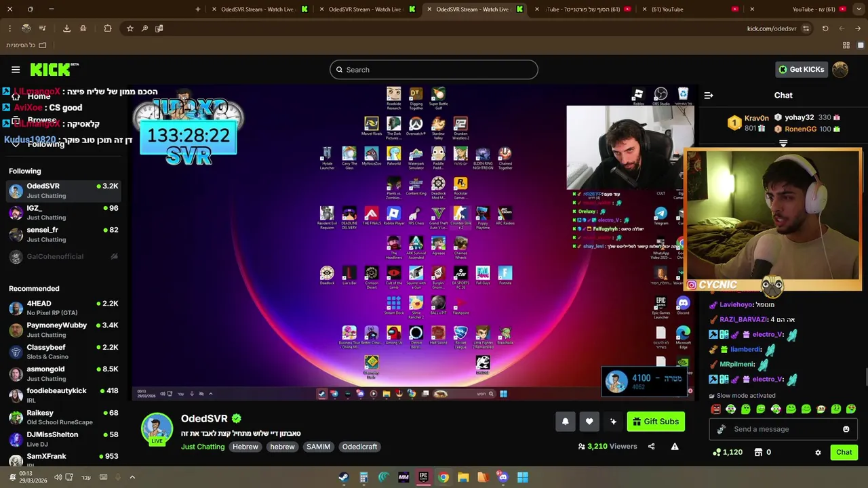Expand the chat leaderboard chevron
The image size is (868, 488).
click(783, 144)
